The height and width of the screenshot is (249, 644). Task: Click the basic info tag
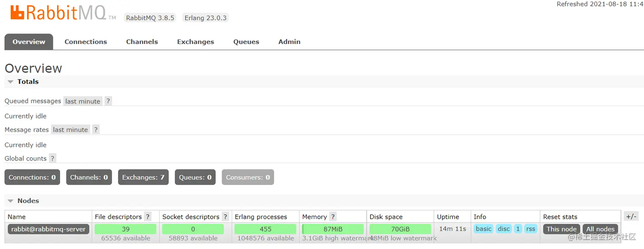(483, 229)
